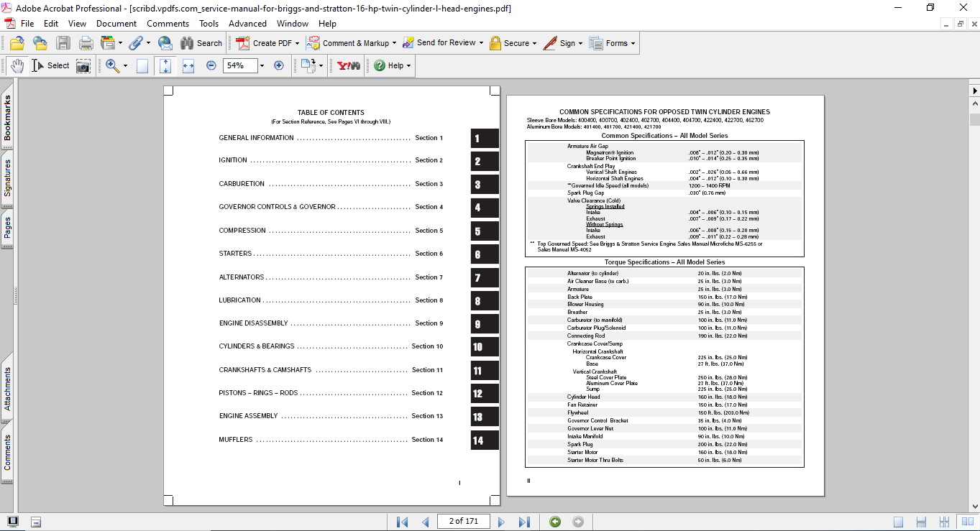Screen dimensions: 980x531
Task: Click the Email envelope globe icon
Action: point(165,43)
